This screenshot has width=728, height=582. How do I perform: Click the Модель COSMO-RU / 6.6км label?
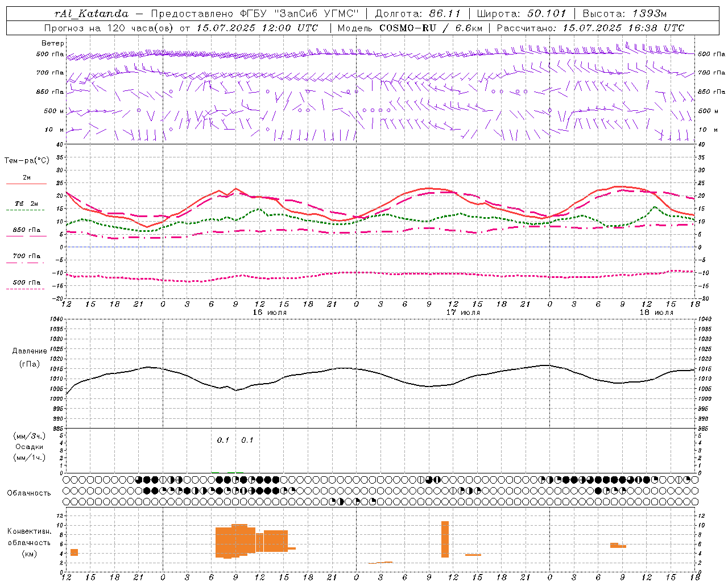[x=409, y=28]
